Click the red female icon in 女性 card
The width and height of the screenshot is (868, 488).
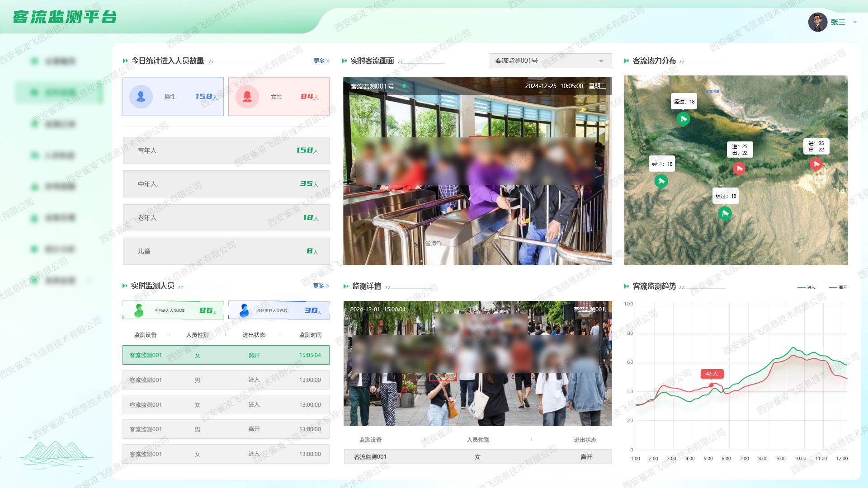pyautogui.click(x=247, y=97)
